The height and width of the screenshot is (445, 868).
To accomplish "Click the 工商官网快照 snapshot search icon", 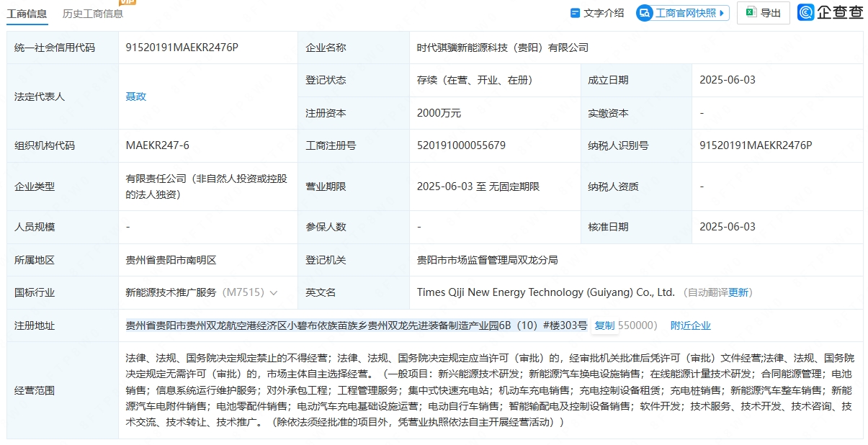I will [x=645, y=13].
